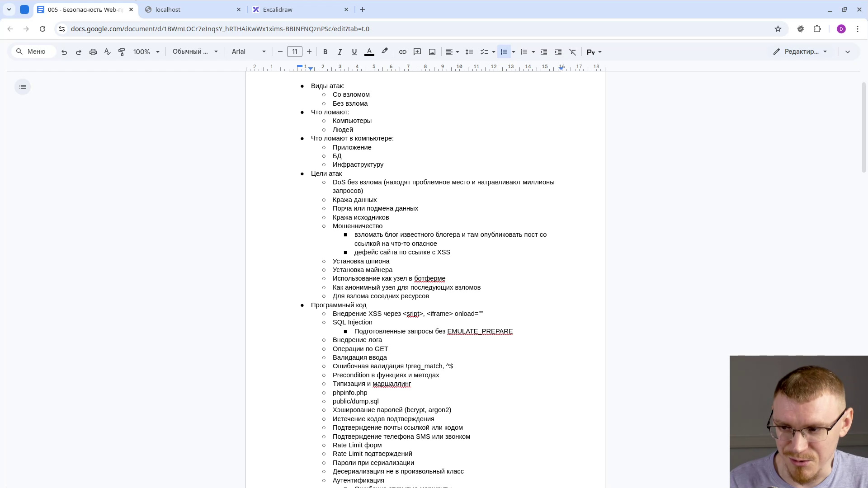The image size is (868, 488).
Task: Open the Arial font dropdown
Action: (x=248, y=52)
